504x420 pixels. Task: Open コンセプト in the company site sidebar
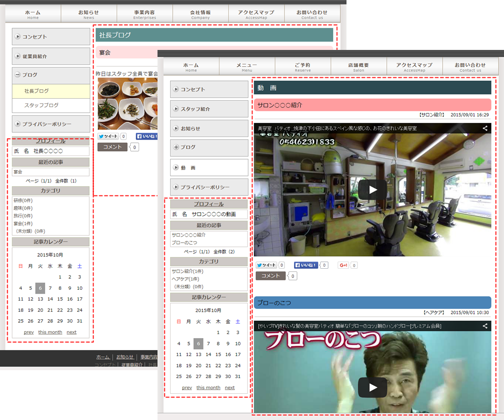click(x=51, y=37)
